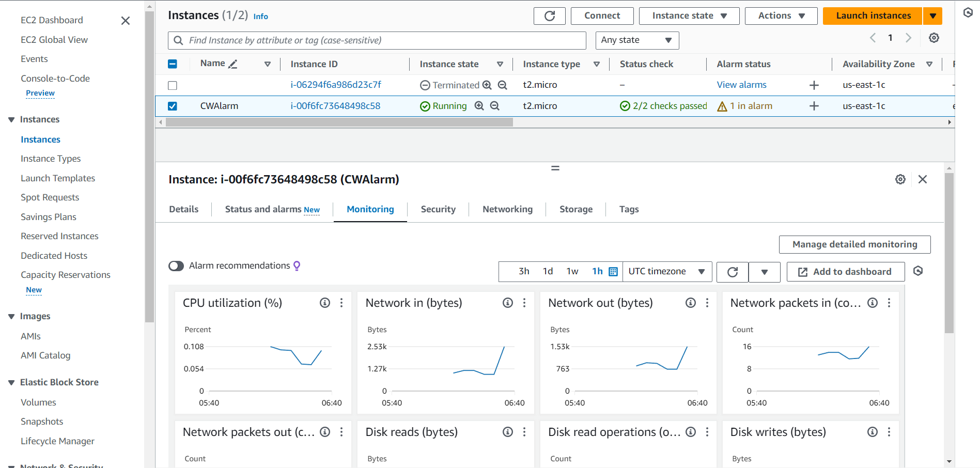Refresh the monitoring charts

(x=732, y=272)
